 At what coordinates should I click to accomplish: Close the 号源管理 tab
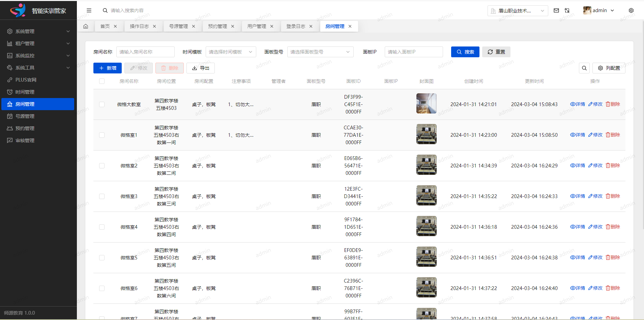point(194,26)
